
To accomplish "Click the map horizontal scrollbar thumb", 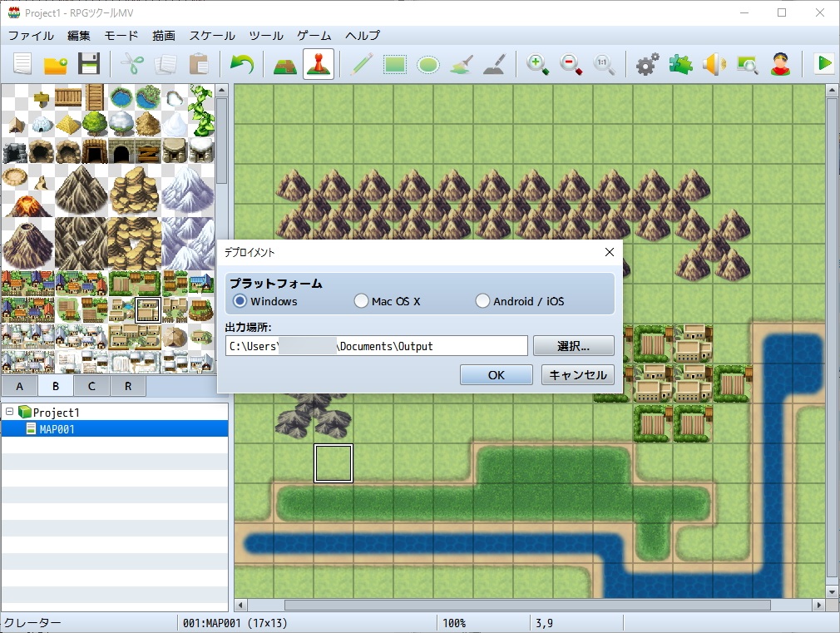I will 527,605.
